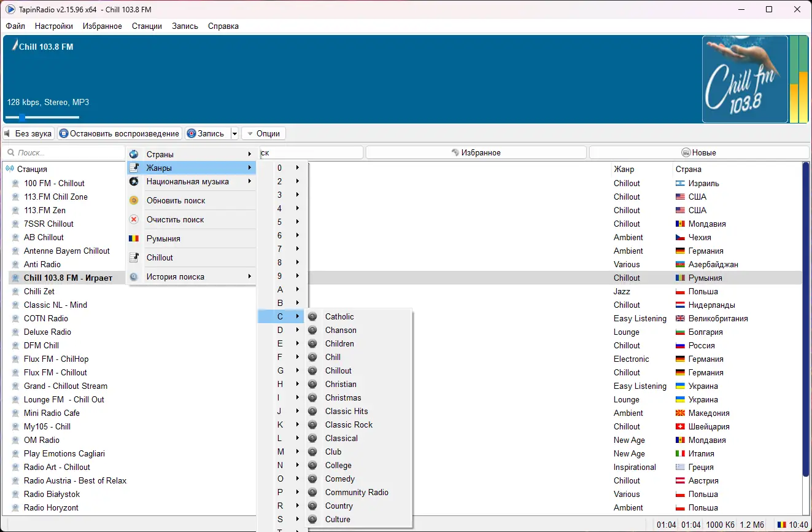Toggle the Без звука mute button
812x532 pixels.
(28, 133)
